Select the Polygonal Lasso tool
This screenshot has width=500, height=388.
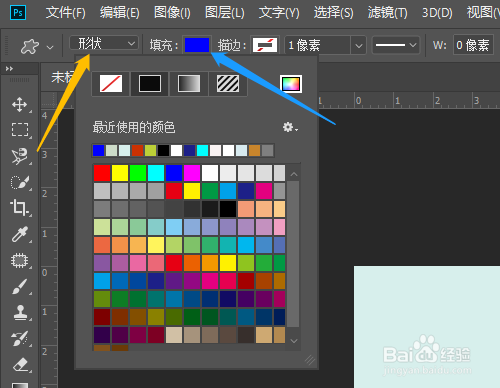pos(20,156)
